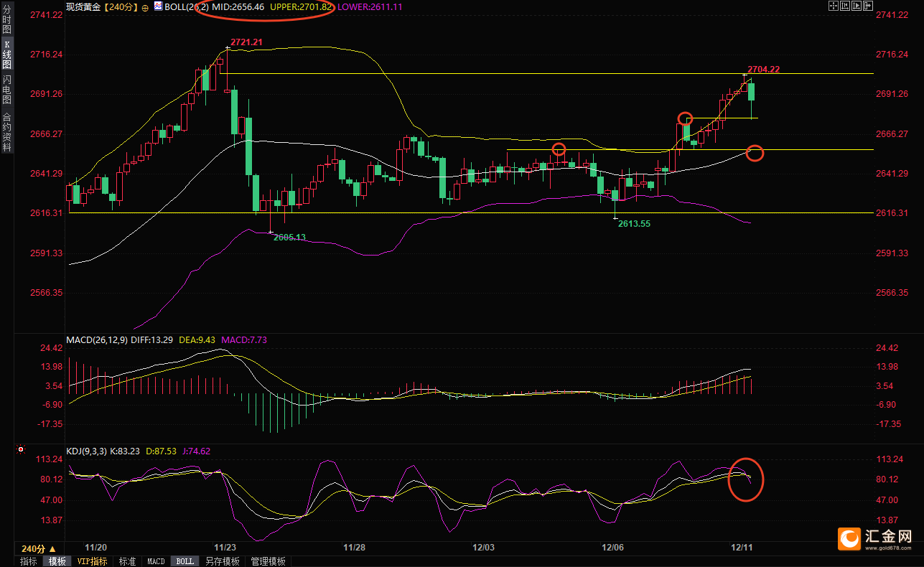Screen dimensions: 924x567
Task: Click the DEA:9.43 value
Action: pyautogui.click(x=197, y=339)
